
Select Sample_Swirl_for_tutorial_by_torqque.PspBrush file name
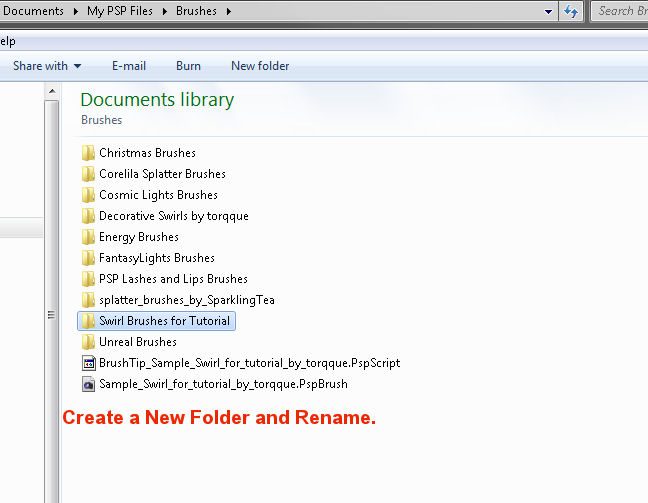point(223,384)
